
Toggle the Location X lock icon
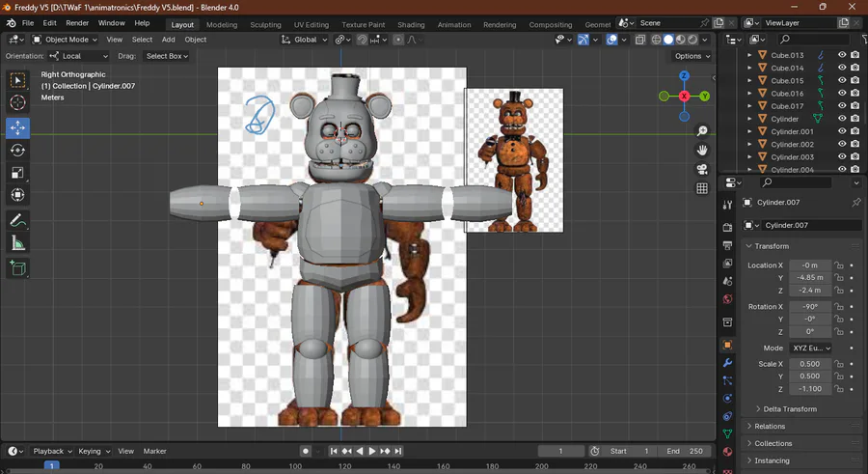(x=839, y=265)
